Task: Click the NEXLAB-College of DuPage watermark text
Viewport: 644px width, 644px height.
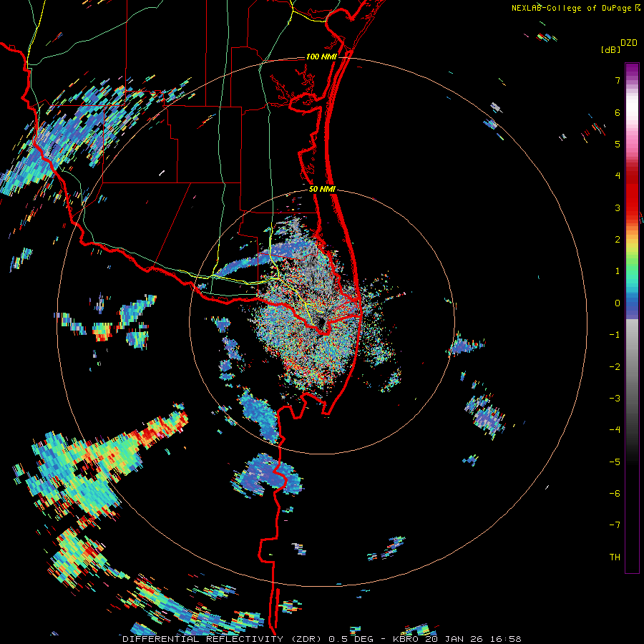Action: point(572,8)
